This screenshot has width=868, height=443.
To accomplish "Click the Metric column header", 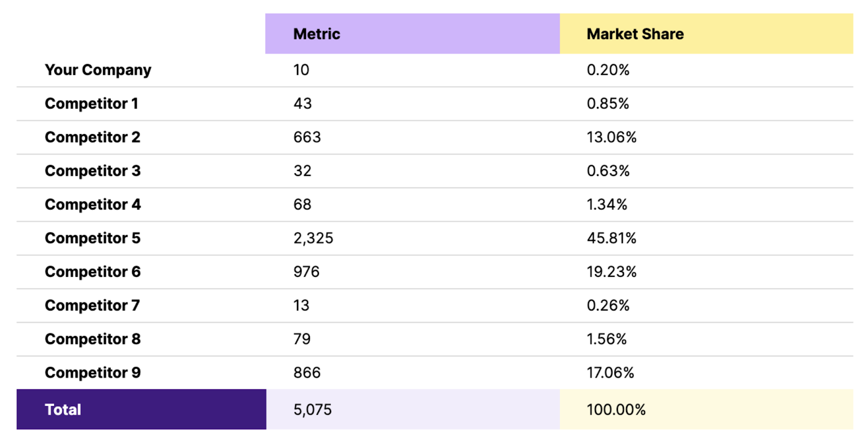I will pyautogui.click(x=317, y=34).
